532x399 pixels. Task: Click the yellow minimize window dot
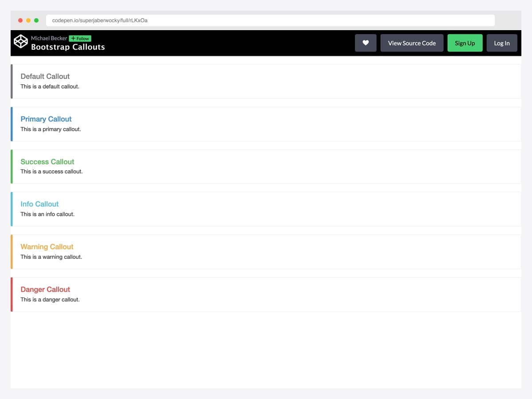[28, 20]
